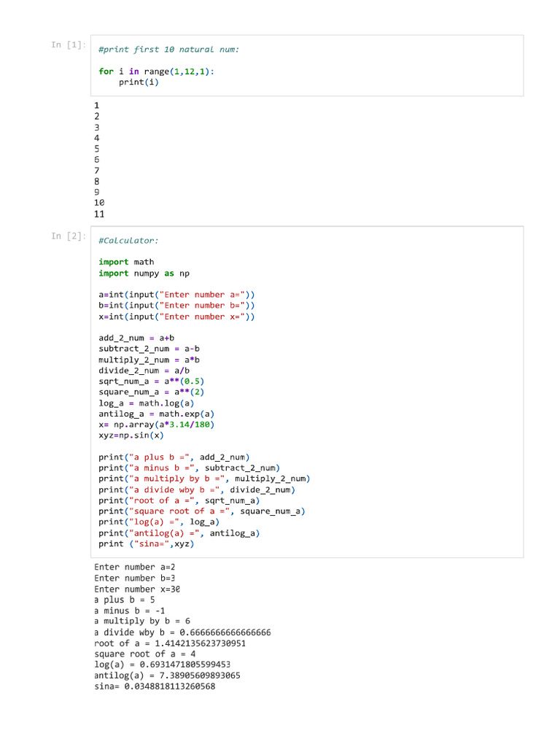The width and height of the screenshot is (560, 747).
Task: Click output line 'a plus b = 5'
Action: pos(124,600)
